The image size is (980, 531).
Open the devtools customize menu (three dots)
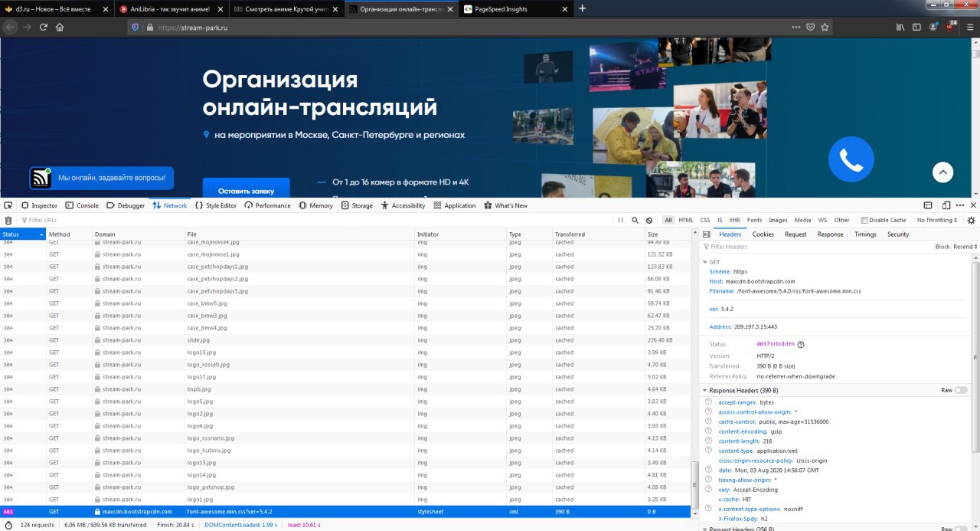tap(960, 205)
